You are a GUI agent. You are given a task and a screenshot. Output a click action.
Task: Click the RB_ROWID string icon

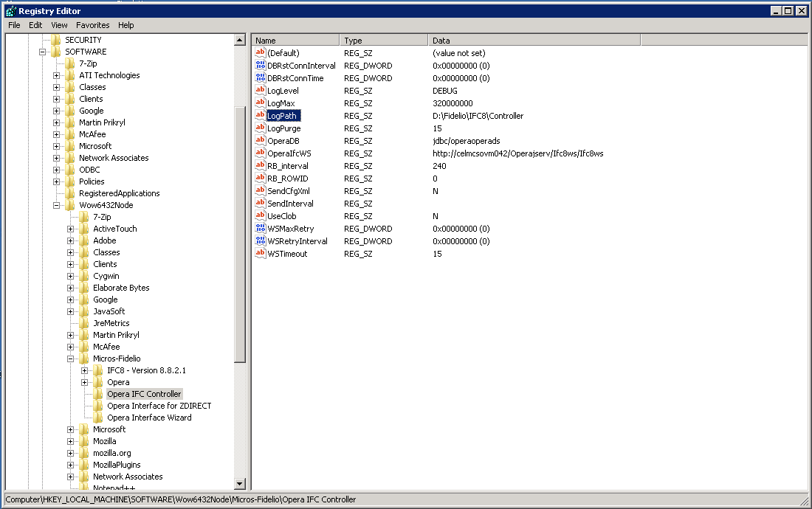[x=260, y=178]
